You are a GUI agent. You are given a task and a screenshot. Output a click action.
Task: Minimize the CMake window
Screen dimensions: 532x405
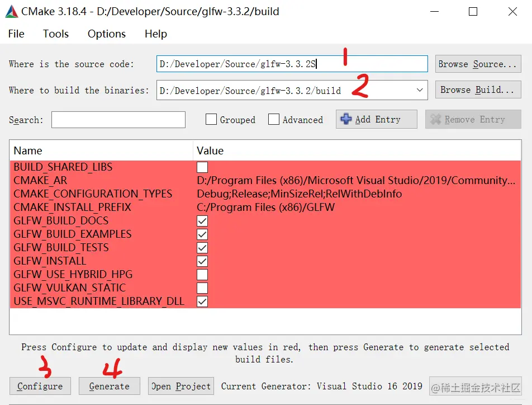[435, 12]
